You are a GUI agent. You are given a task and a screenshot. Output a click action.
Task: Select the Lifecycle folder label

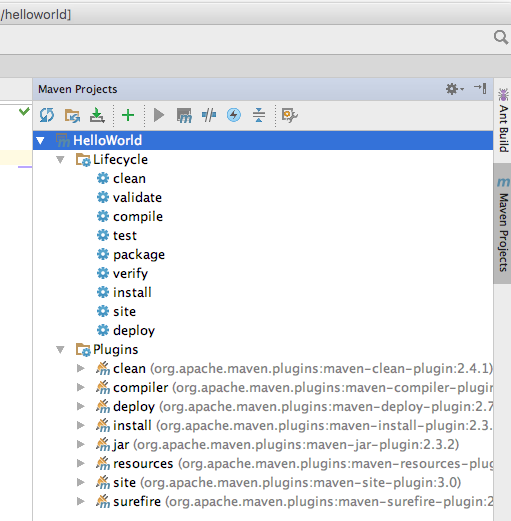click(x=120, y=160)
